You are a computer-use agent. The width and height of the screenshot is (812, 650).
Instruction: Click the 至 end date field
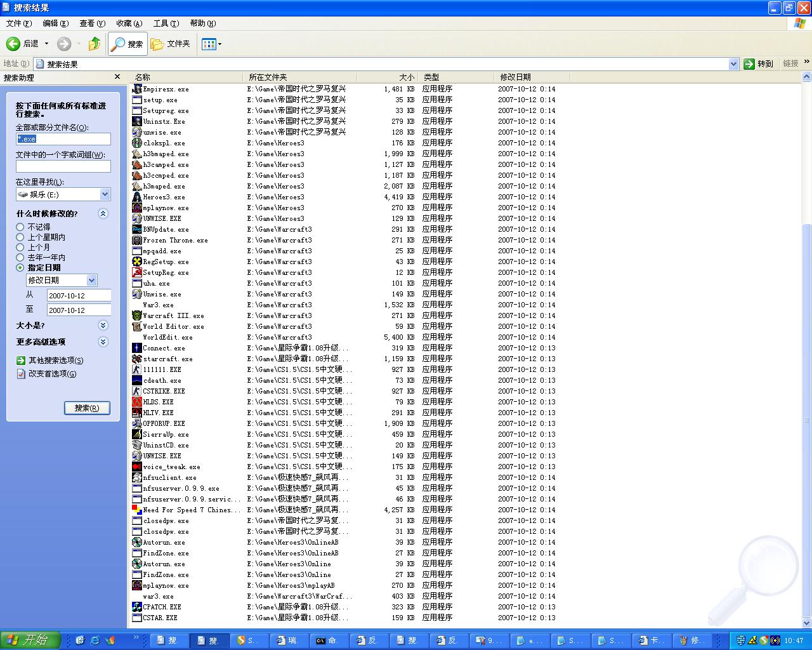79,310
